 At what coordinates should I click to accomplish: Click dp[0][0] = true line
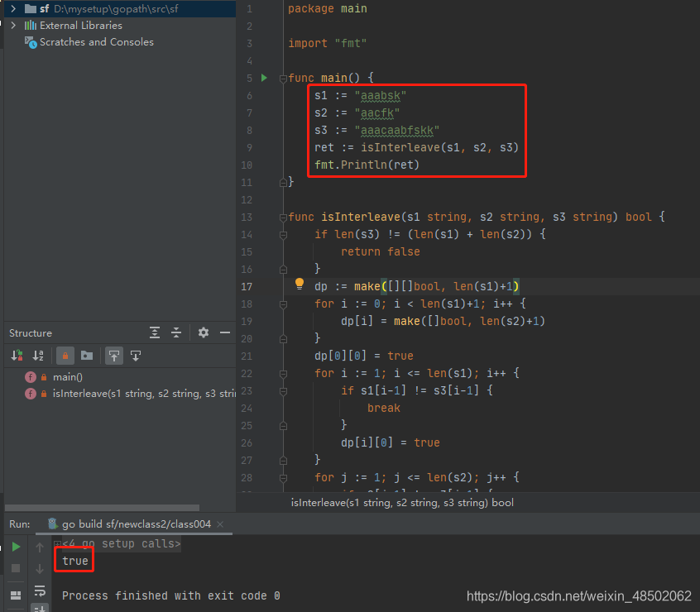[364, 356]
